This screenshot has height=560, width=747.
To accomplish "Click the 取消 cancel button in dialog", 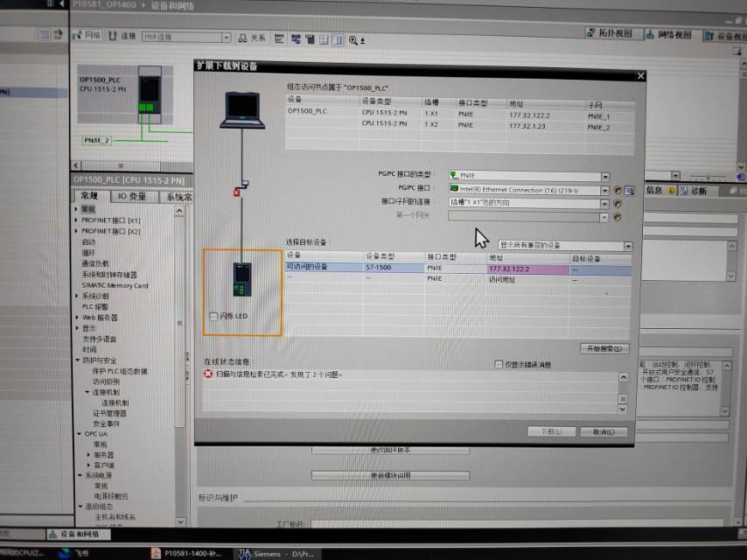I will tap(604, 431).
